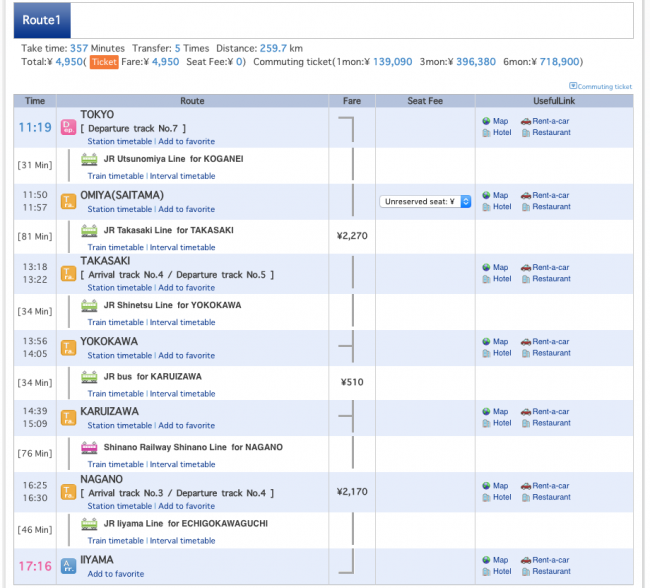Click the orange Ticket badge
Image resolution: width=650 pixels, height=588 pixels.
[104, 62]
